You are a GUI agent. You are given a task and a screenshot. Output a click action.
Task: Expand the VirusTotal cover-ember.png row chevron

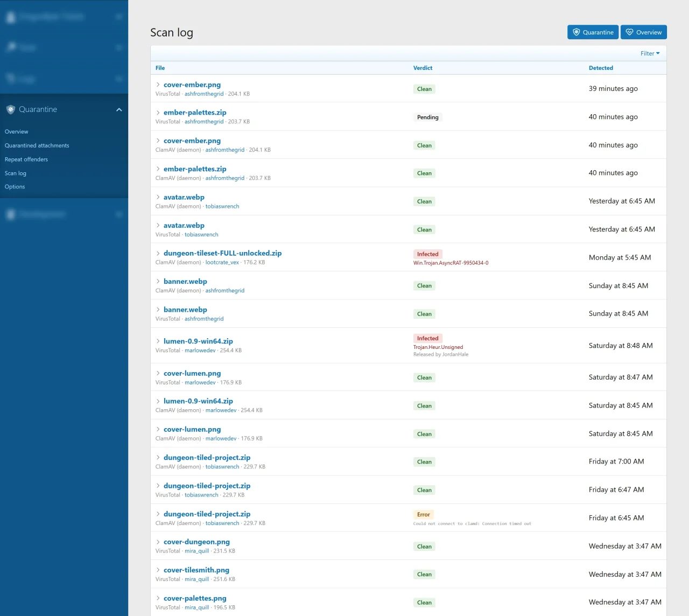coord(158,85)
